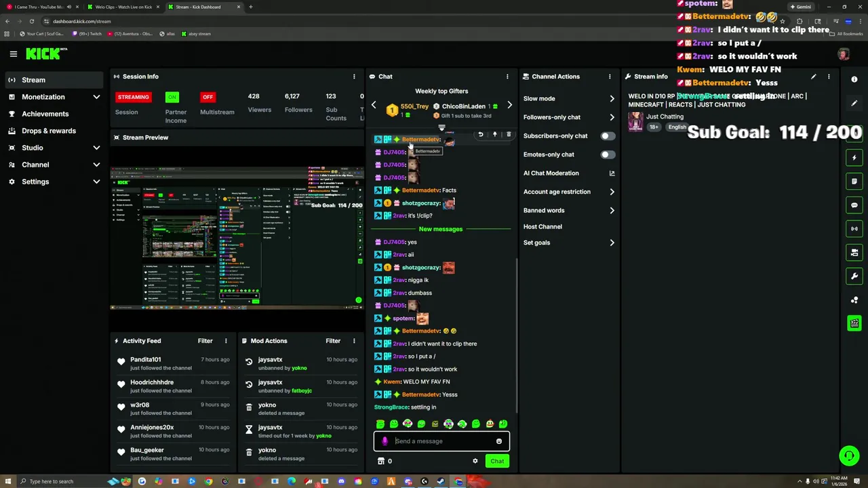This screenshot has height=488, width=868.
Task: Open Set goals options
Action: pos(568,243)
